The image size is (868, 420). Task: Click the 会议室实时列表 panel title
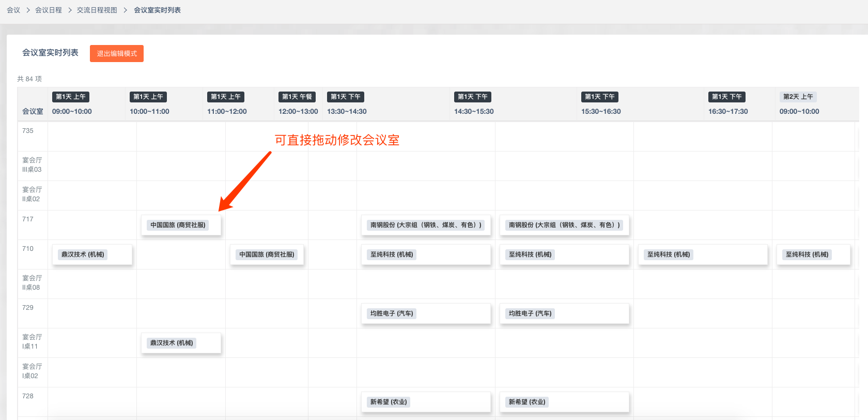click(50, 53)
